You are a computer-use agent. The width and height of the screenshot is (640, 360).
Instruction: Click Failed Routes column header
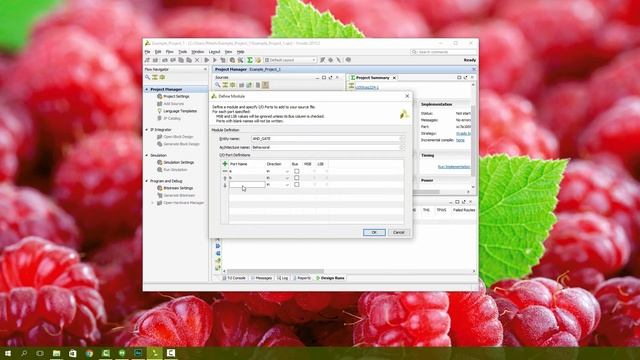pyautogui.click(x=464, y=210)
